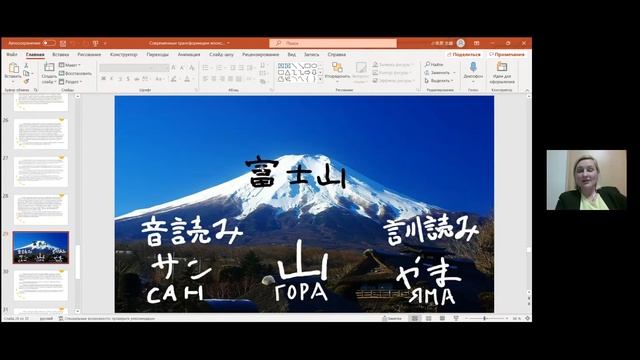Click the ribbon display options icon

point(477,43)
